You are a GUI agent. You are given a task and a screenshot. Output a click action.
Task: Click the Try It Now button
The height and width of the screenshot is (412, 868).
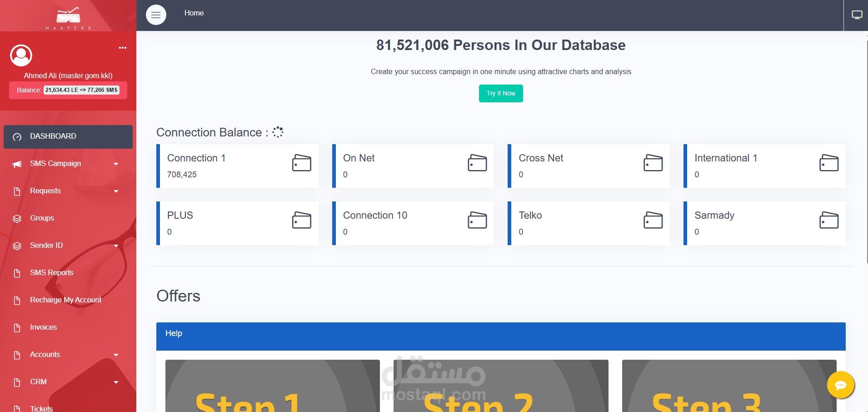click(501, 93)
